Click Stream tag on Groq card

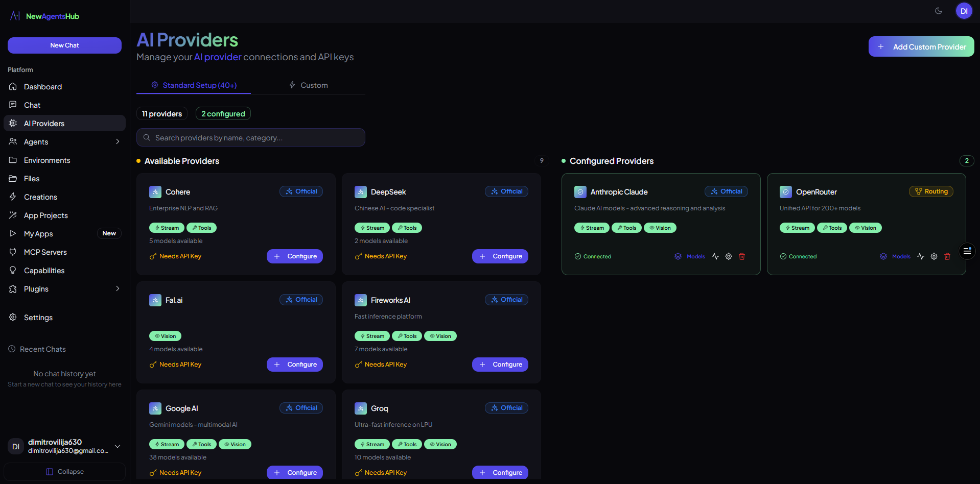coord(372,444)
